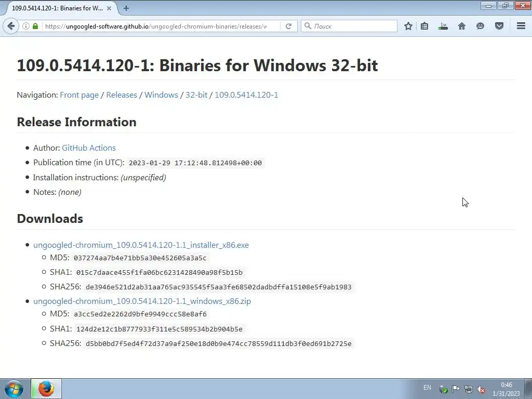Open the smiley chat icon in toolbar
Viewport: 532px width, 399px height.
pyautogui.click(x=480, y=26)
